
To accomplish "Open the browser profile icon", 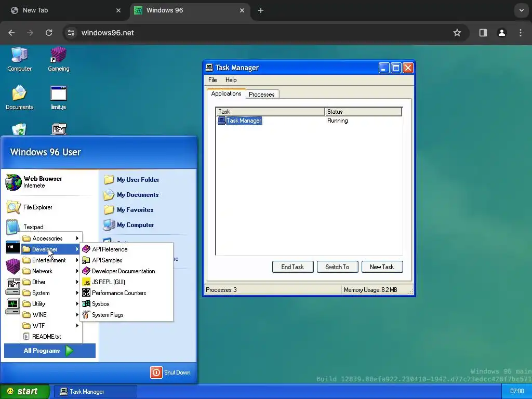I will (502, 33).
